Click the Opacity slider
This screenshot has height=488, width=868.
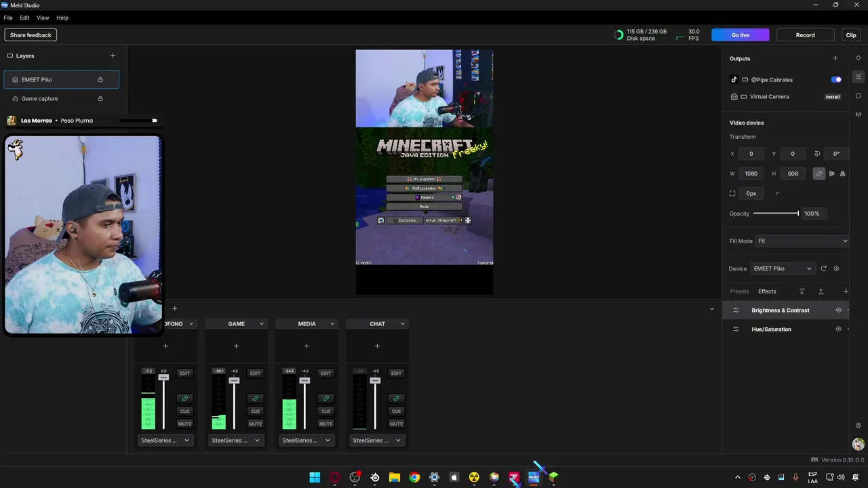(x=776, y=213)
